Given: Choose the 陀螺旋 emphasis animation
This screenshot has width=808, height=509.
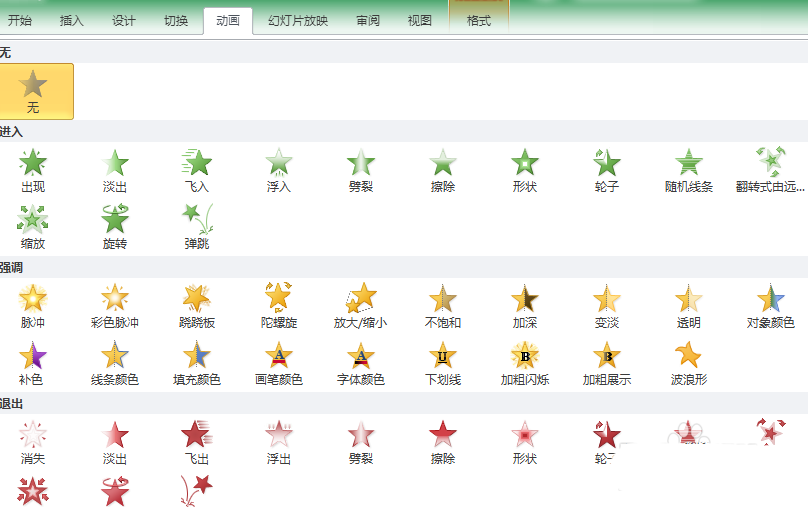Looking at the screenshot, I should coord(279,307).
